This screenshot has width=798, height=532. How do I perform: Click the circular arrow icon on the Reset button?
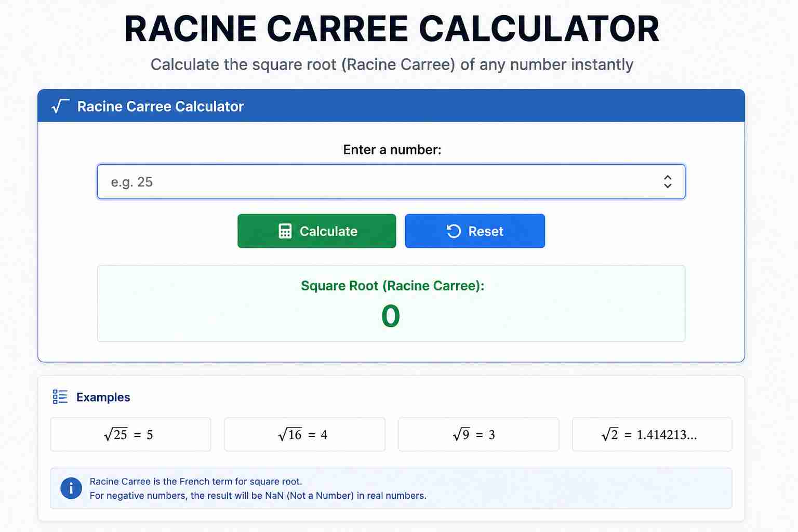point(454,231)
